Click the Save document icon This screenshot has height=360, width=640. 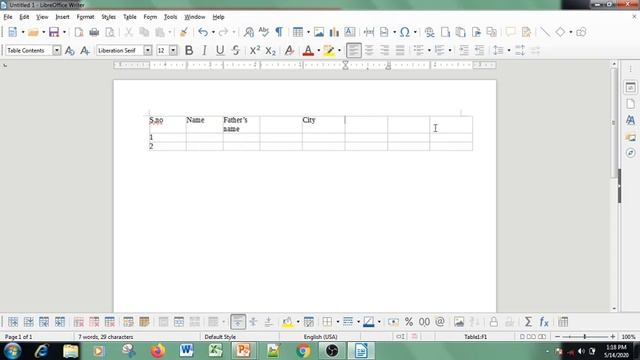coord(54,32)
